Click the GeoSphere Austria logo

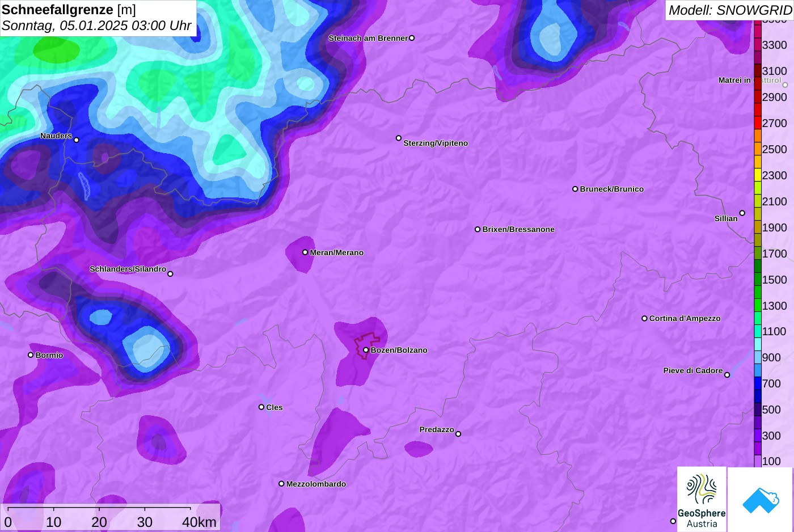click(702, 500)
